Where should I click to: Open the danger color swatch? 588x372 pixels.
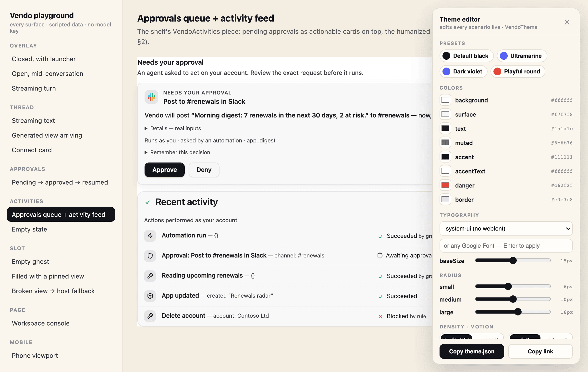445,185
